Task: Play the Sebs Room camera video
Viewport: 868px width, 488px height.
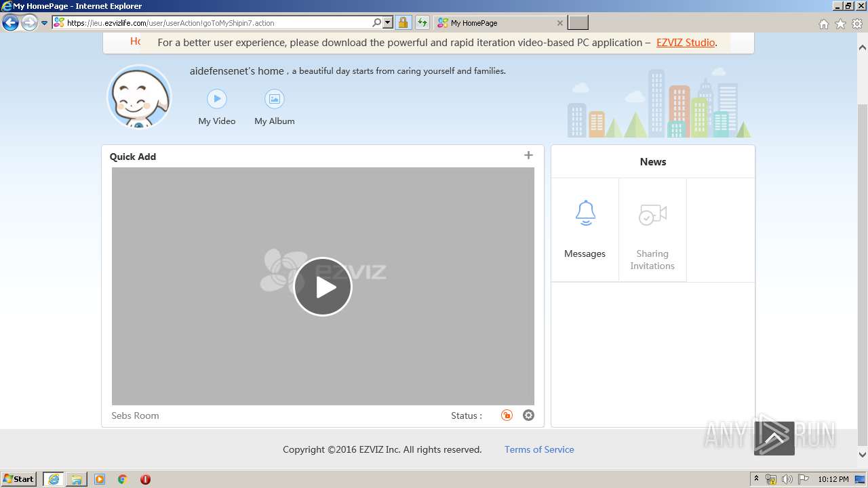Action: [x=323, y=287]
